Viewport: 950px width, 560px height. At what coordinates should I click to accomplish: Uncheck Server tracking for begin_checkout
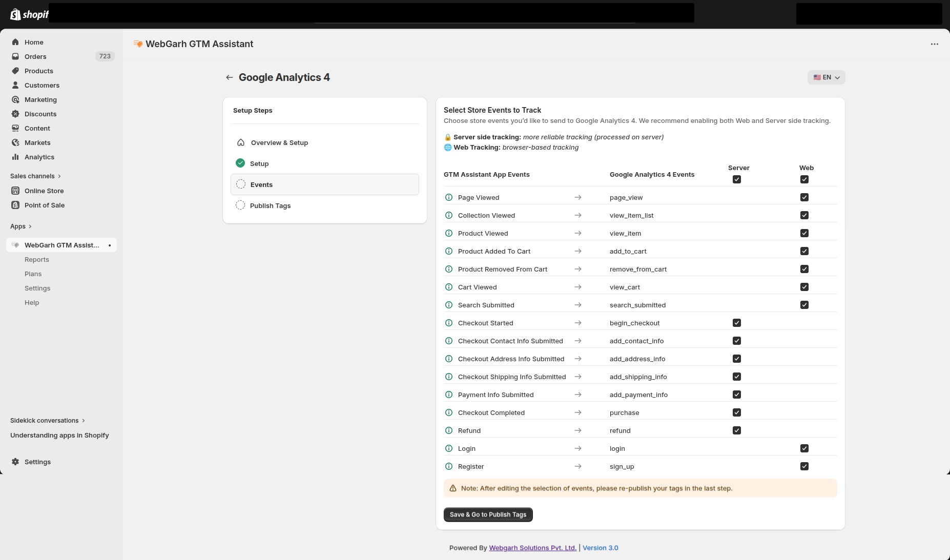pyautogui.click(x=737, y=323)
